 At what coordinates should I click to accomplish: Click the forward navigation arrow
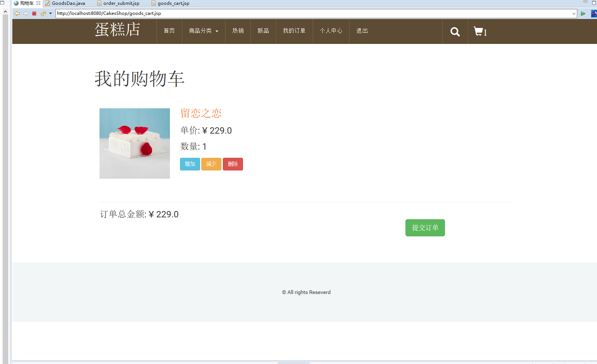[26, 13]
